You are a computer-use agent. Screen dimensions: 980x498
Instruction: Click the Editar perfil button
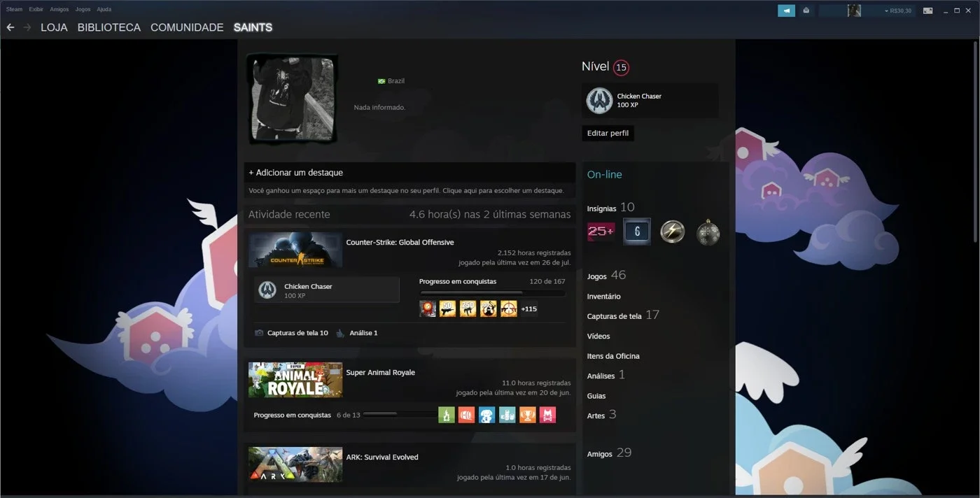coord(608,133)
